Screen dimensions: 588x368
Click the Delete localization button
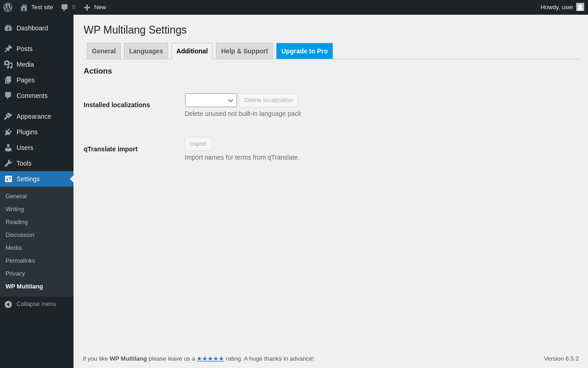(x=268, y=100)
